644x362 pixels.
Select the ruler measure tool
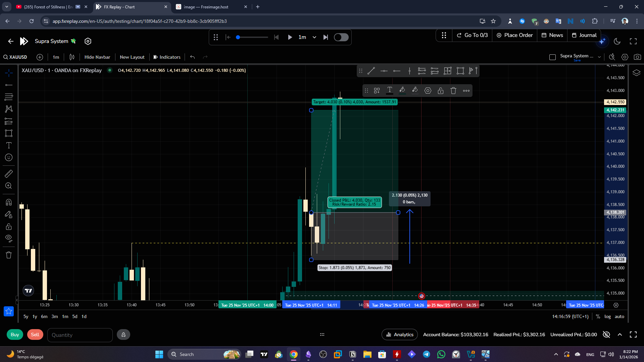(x=9, y=173)
